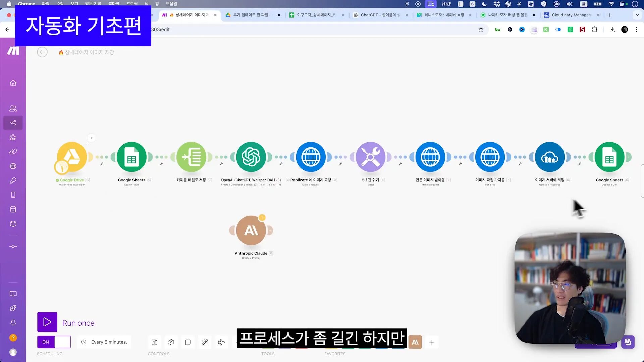This screenshot has width=644, height=362.
Task: Open the 이미지 서버에 저장 Cloudinary module
Action: [550, 157]
